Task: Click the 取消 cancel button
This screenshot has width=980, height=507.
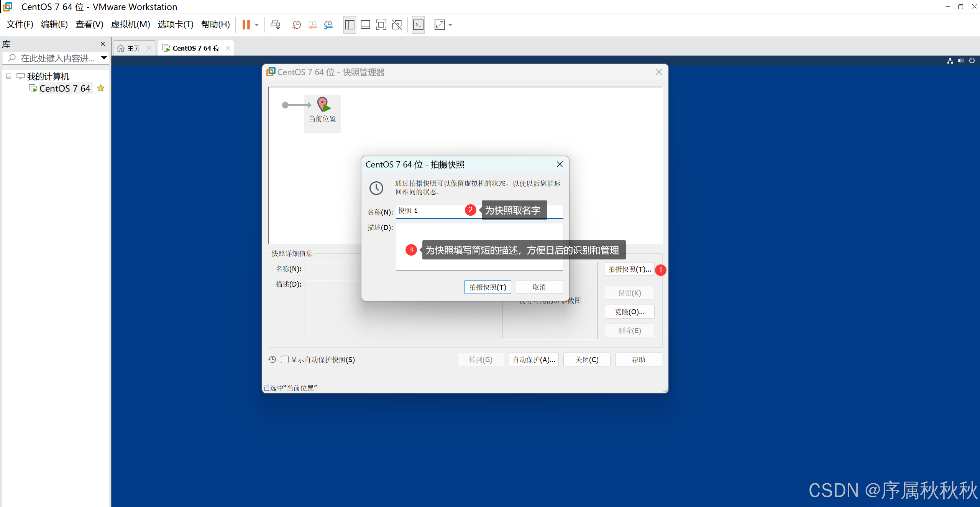Action: (539, 287)
